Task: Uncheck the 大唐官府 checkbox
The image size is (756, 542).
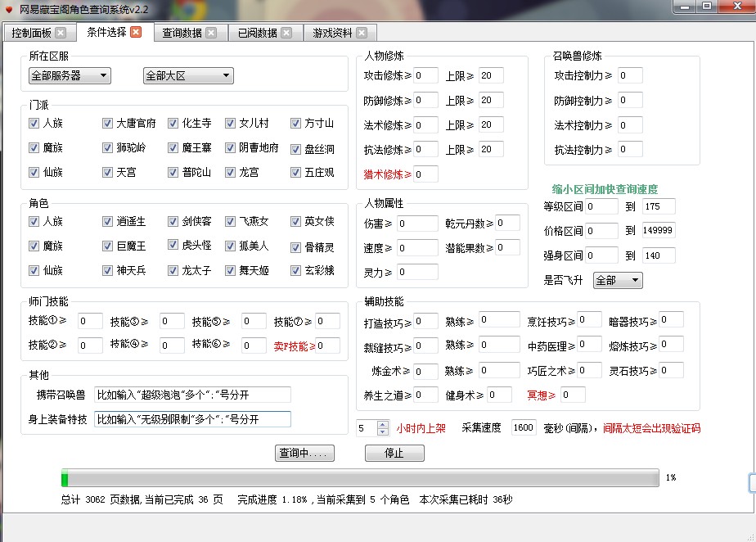Action: point(107,123)
